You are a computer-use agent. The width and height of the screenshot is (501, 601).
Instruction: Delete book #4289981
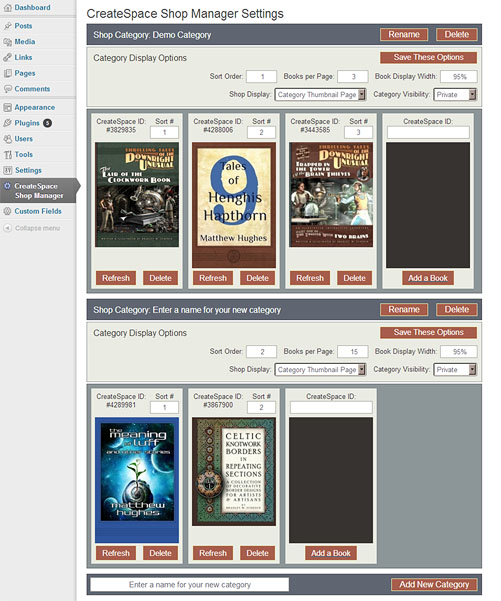pyautogui.click(x=160, y=553)
